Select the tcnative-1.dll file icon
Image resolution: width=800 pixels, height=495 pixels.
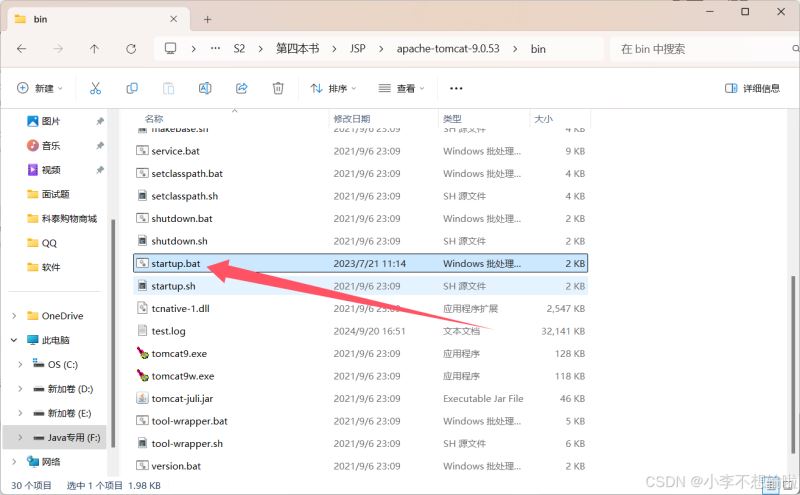142,308
